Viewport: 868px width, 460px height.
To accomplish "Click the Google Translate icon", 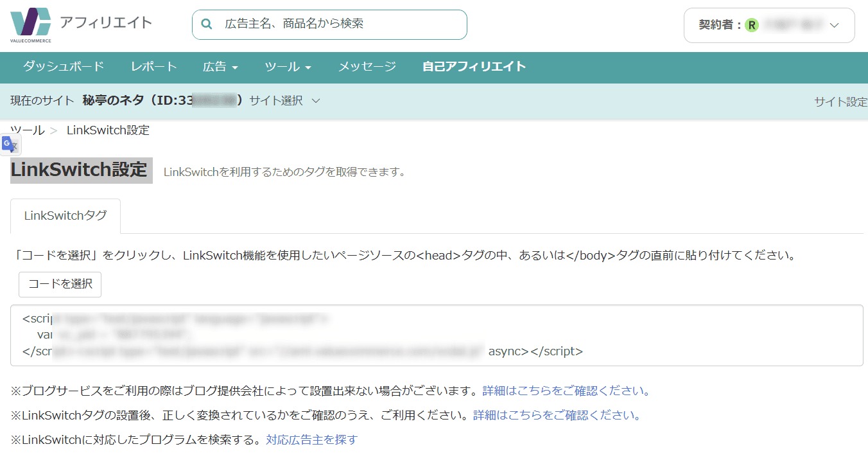I will pos(10,145).
